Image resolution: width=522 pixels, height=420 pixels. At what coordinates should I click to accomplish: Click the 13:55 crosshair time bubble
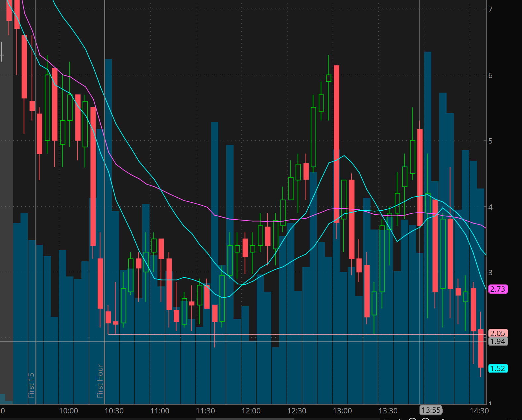(x=431, y=410)
